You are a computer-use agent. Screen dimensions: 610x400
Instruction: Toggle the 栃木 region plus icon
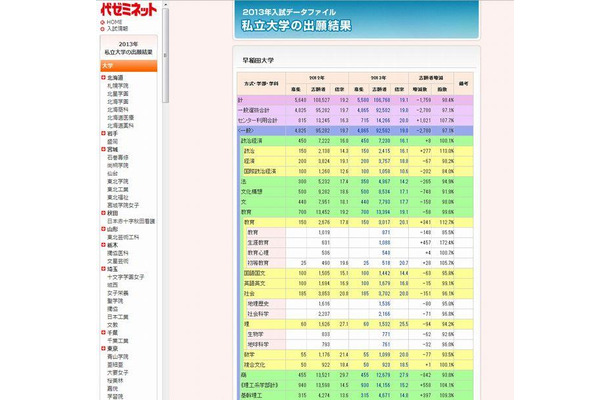(103, 245)
